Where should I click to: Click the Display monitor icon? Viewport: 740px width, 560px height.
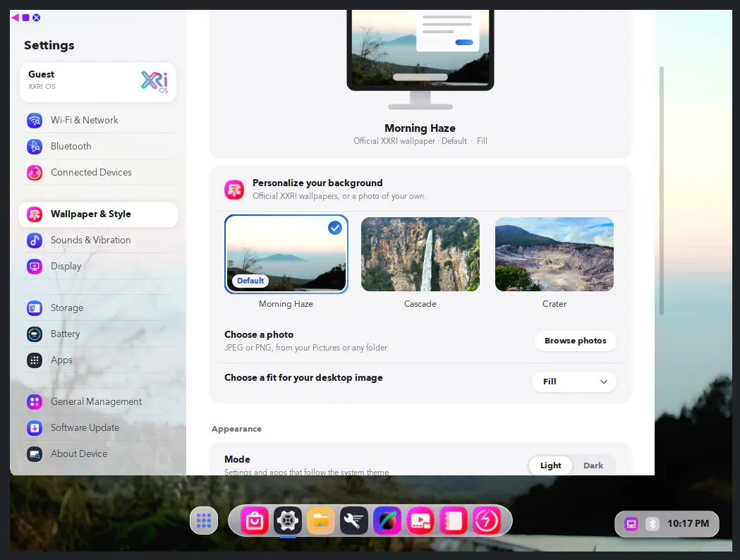pyautogui.click(x=35, y=267)
